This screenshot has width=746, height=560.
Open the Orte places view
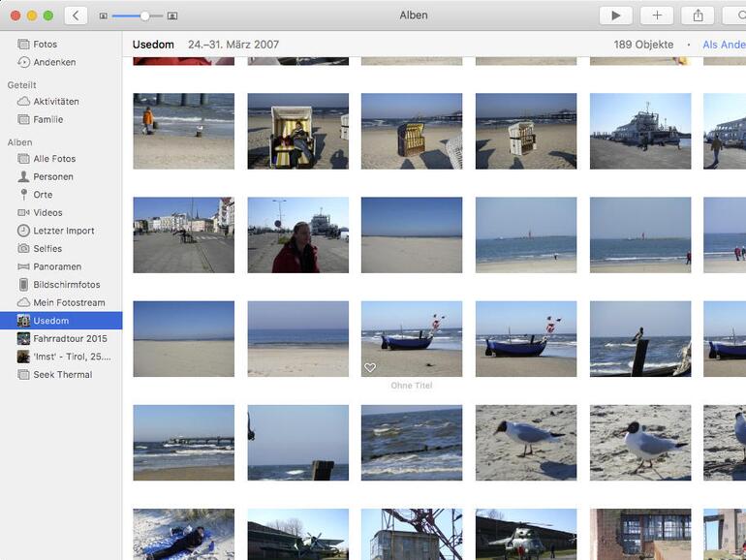click(x=43, y=195)
